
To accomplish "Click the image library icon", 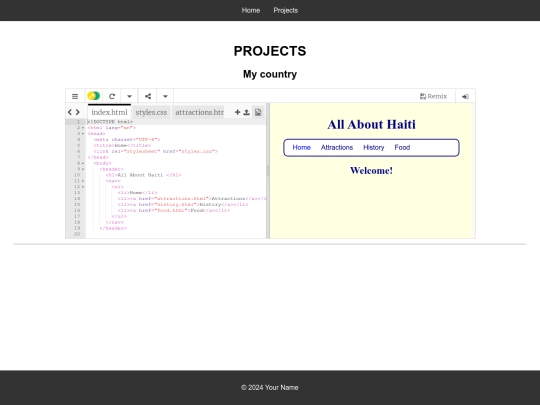I will pyautogui.click(x=258, y=112).
